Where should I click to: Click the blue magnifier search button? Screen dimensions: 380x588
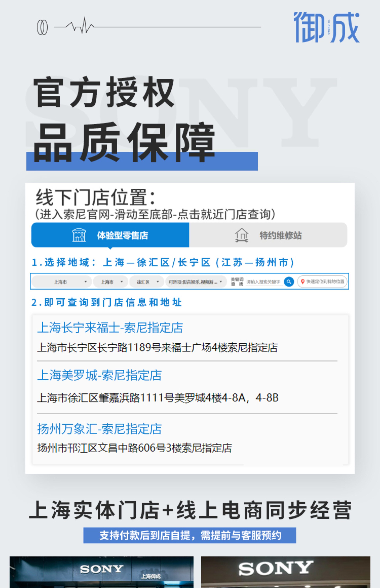289,282
